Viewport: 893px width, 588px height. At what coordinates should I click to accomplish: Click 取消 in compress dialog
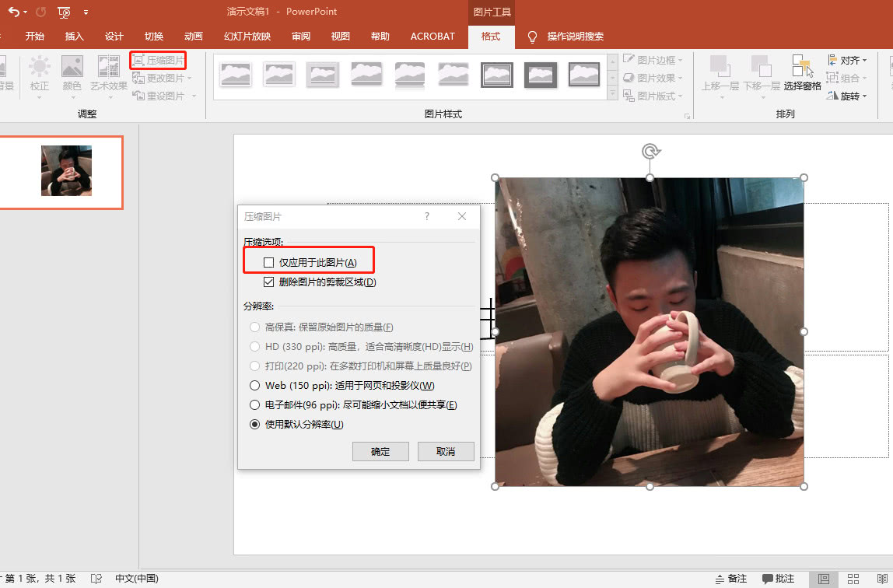coord(446,451)
